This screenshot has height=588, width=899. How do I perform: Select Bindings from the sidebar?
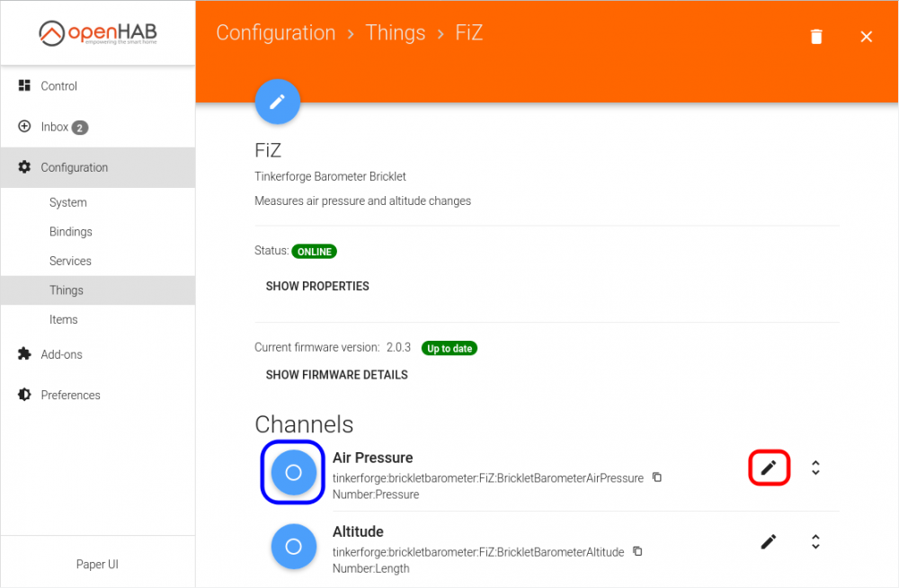[70, 231]
